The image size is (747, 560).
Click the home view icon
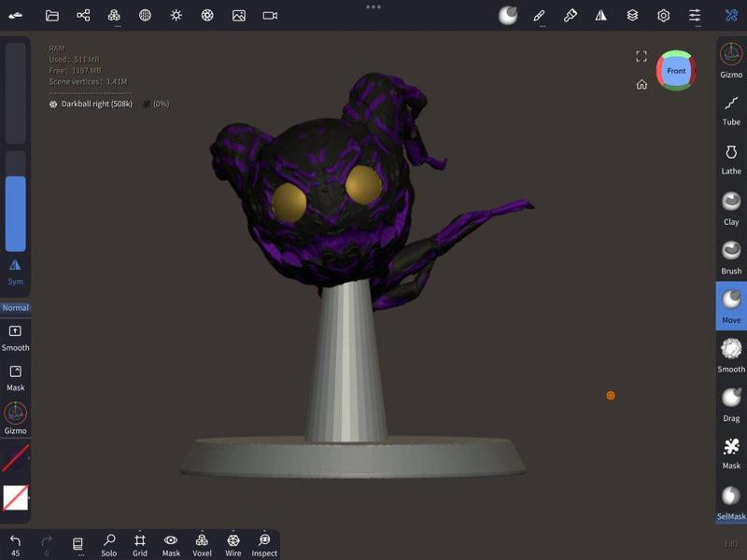pyautogui.click(x=641, y=84)
